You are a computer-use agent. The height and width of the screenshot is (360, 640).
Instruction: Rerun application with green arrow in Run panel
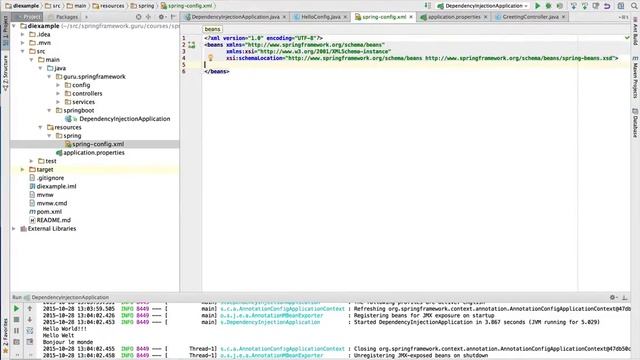(x=16, y=309)
